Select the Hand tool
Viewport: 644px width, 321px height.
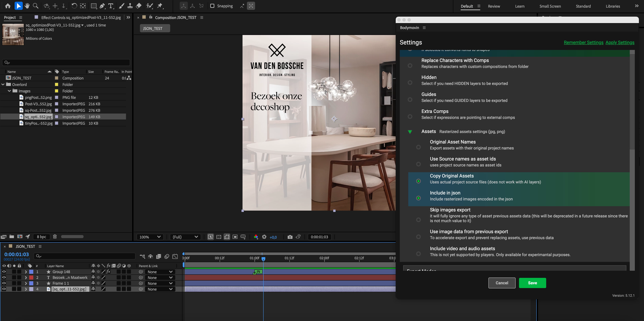point(27,6)
